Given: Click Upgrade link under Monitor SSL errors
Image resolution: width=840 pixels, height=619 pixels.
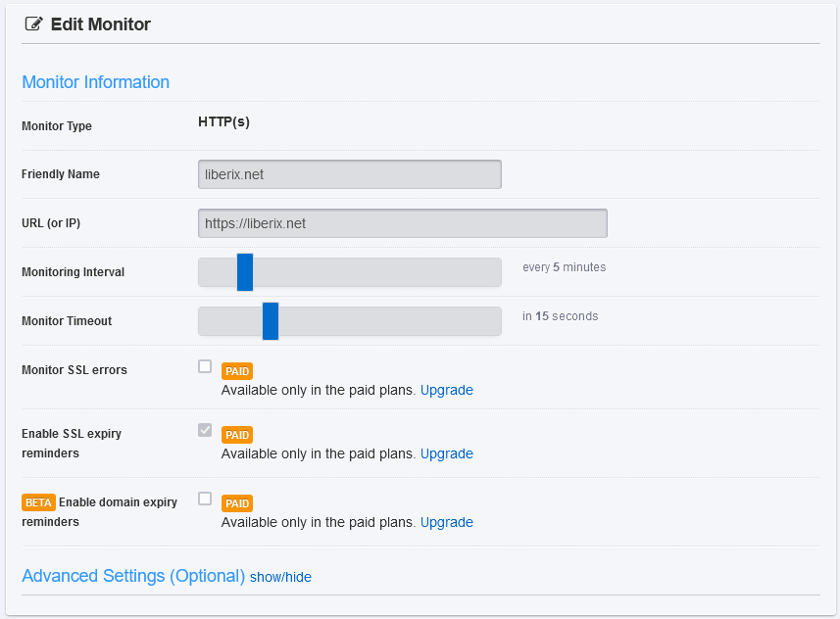Looking at the screenshot, I should point(446,390).
